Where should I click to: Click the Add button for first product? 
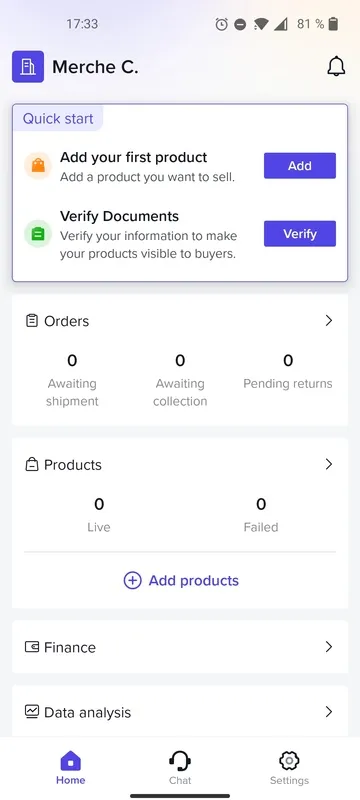(x=300, y=166)
